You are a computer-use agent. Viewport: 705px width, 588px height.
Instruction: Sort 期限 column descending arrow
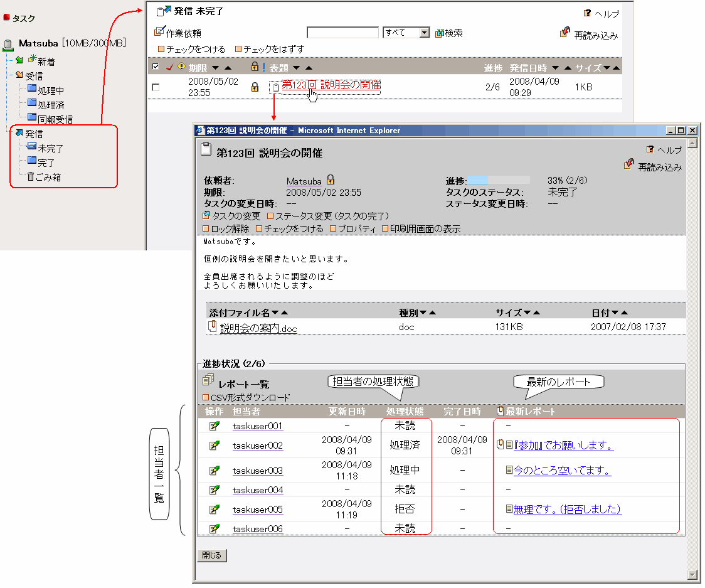click(215, 68)
